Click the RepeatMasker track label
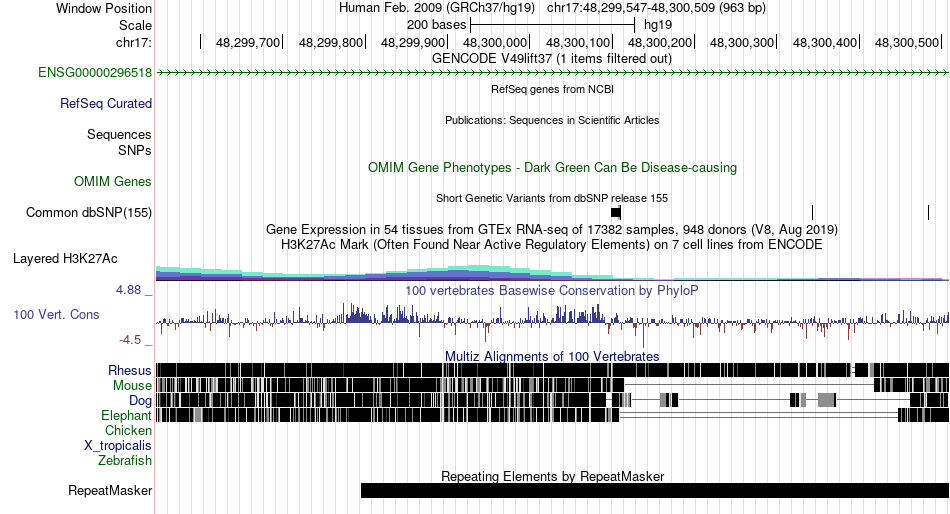Screen dimensions: 950x514 110,490
